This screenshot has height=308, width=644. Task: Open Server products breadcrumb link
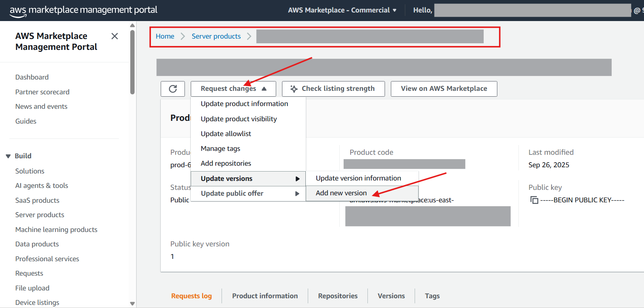(x=216, y=36)
